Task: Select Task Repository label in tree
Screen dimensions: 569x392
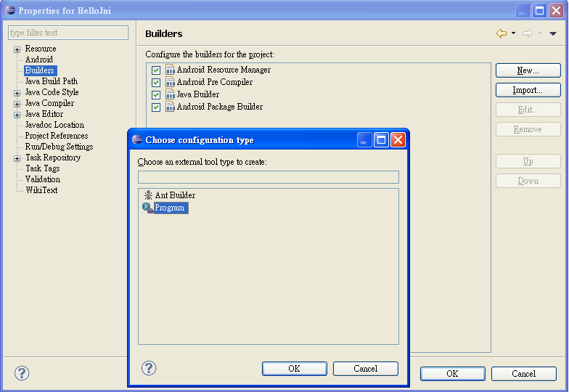Action: click(53, 157)
